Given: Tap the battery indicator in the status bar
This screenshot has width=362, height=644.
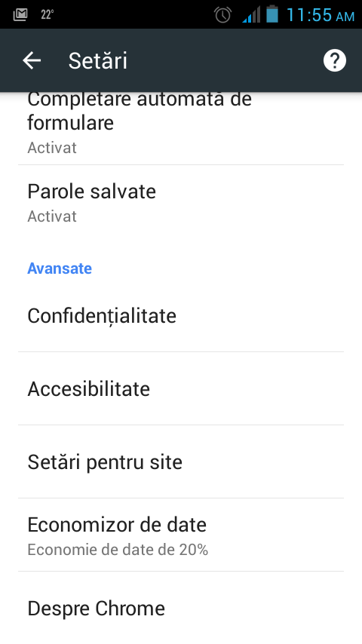Looking at the screenshot, I should [272, 14].
